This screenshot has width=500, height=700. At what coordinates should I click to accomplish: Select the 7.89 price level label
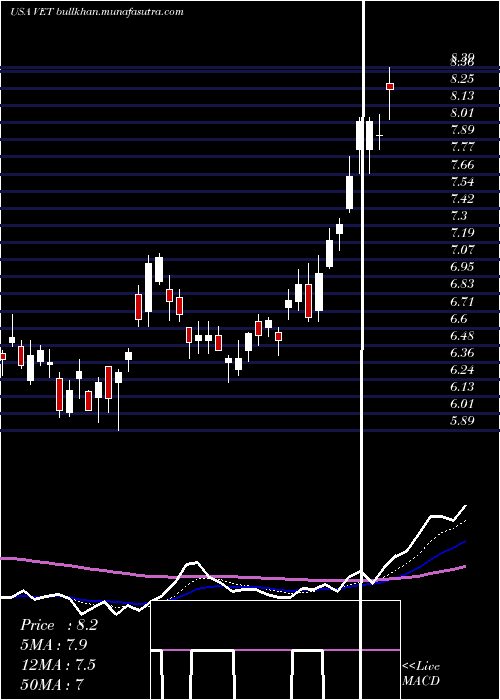(462, 130)
